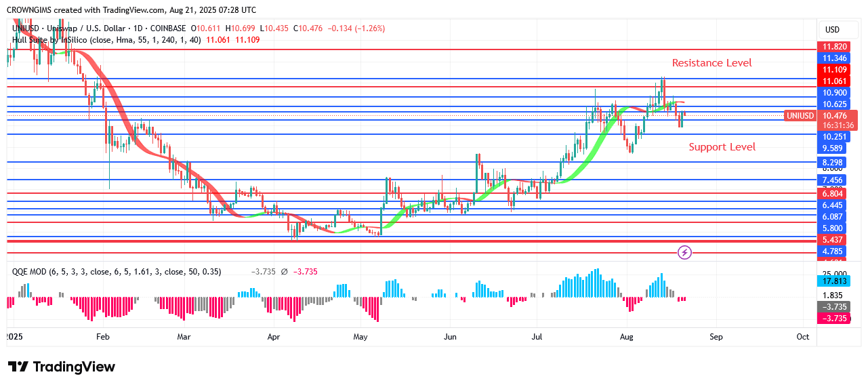Screen dimensions: 868x387
Task: Click the 17.813 QQE scale label
Action: click(x=833, y=282)
